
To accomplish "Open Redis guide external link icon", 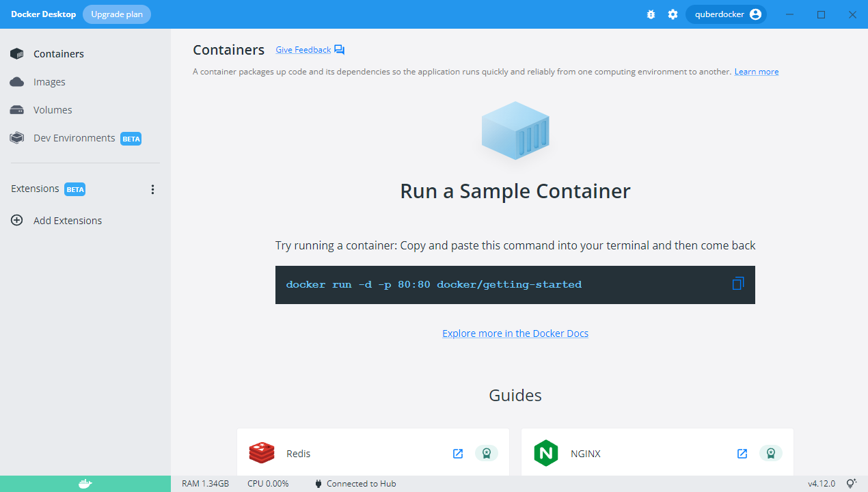I will [x=458, y=453].
